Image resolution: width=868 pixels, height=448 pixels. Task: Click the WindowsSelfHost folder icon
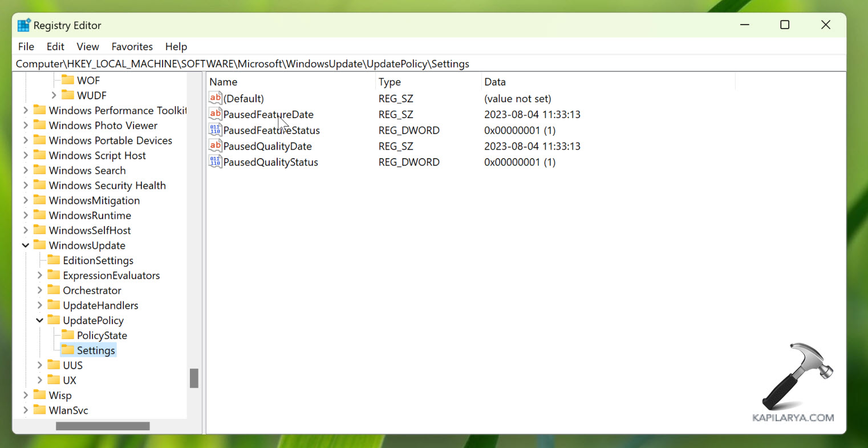[40, 230]
